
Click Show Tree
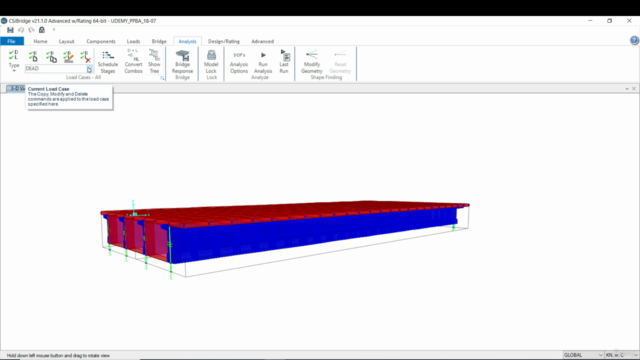point(154,62)
